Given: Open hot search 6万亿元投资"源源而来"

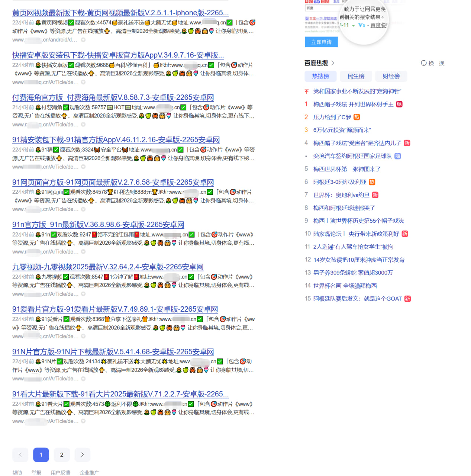Looking at the screenshot, I should pyautogui.click(x=342, y=130).
